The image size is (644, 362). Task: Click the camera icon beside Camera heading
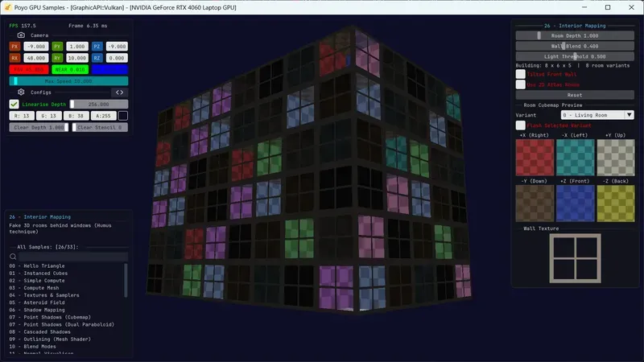tap(21, 35)
